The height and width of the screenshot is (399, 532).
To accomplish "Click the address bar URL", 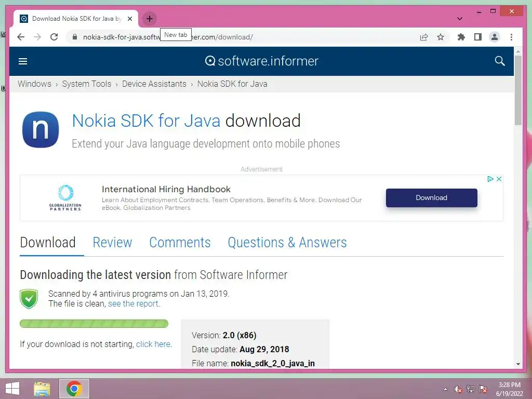I will 168,37.
